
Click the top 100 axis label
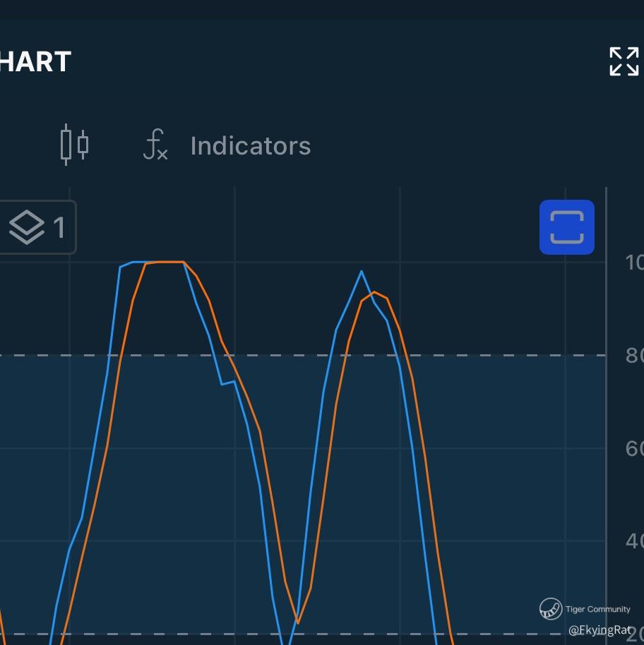click(635, 263)
